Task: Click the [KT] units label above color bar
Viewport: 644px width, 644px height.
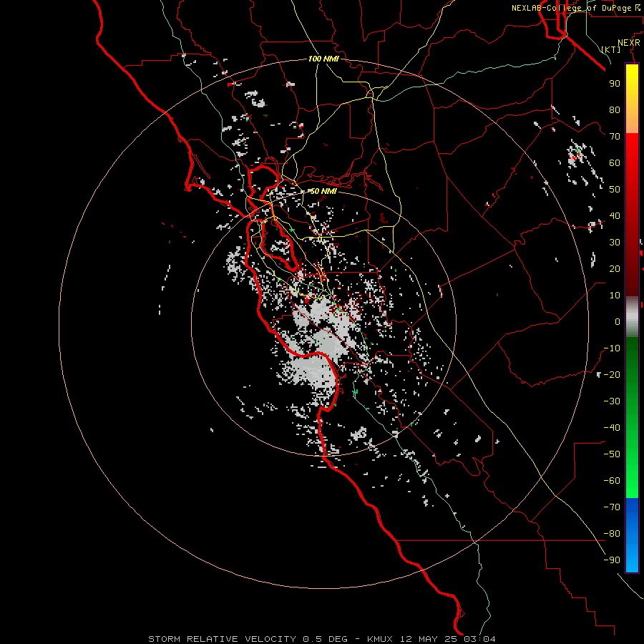Action: coord(611,49)
